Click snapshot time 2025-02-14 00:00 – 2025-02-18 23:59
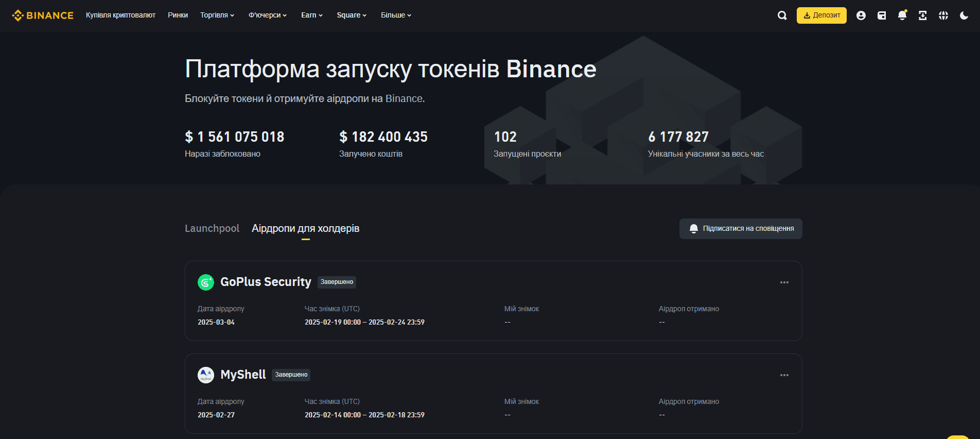This screenshot has height=439, width=980. (364, 415)
